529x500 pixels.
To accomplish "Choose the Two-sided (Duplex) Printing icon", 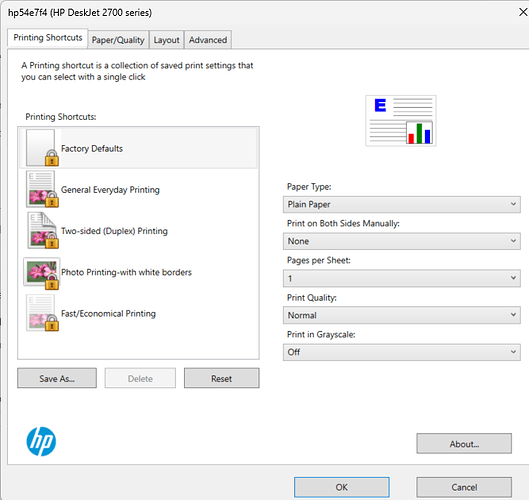I will point(42,230).
